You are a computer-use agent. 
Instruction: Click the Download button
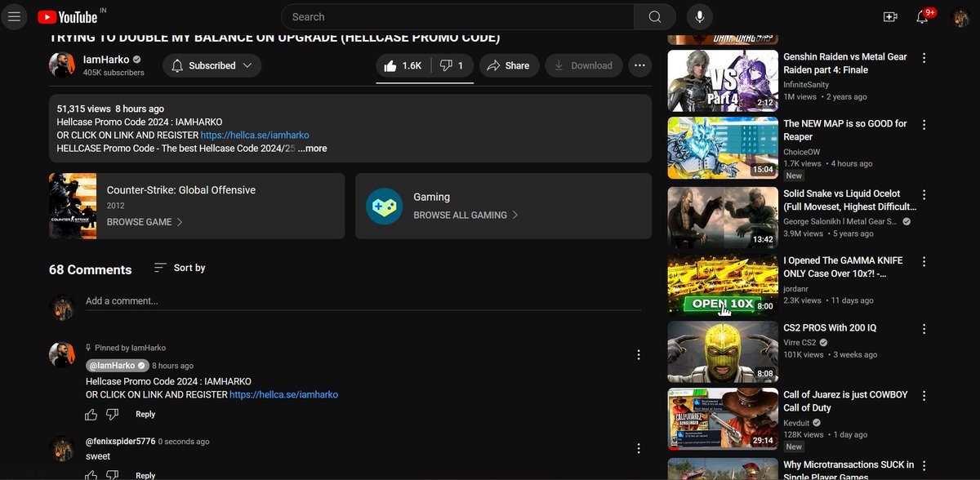[583, 65]
